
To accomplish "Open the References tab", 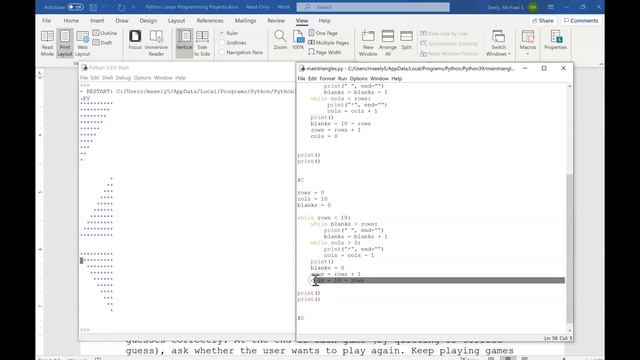I will 210,20.
